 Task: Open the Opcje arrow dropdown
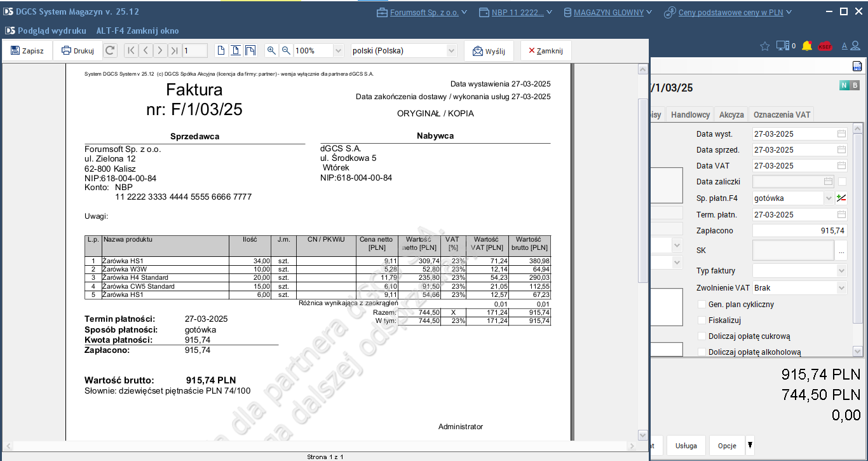coord(750,445)
